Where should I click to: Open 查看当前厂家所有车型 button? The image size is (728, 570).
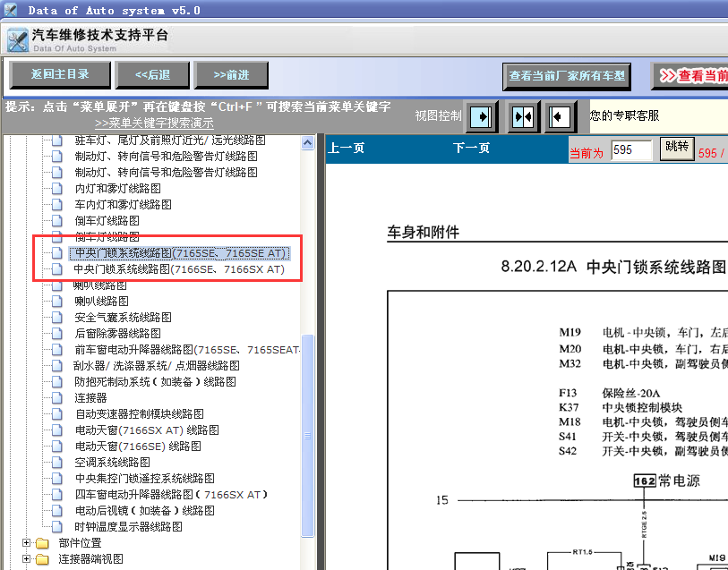pyautogui.click(x=567, y=76)
